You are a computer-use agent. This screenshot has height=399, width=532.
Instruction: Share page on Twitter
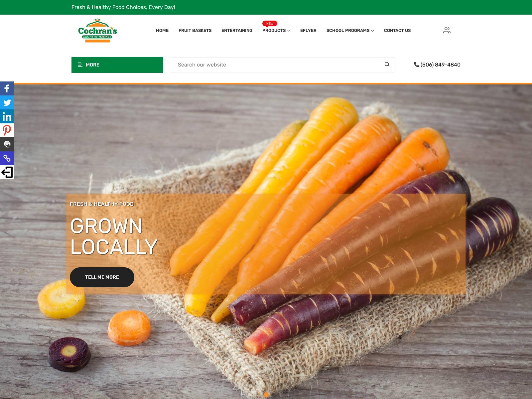point(7,102)
